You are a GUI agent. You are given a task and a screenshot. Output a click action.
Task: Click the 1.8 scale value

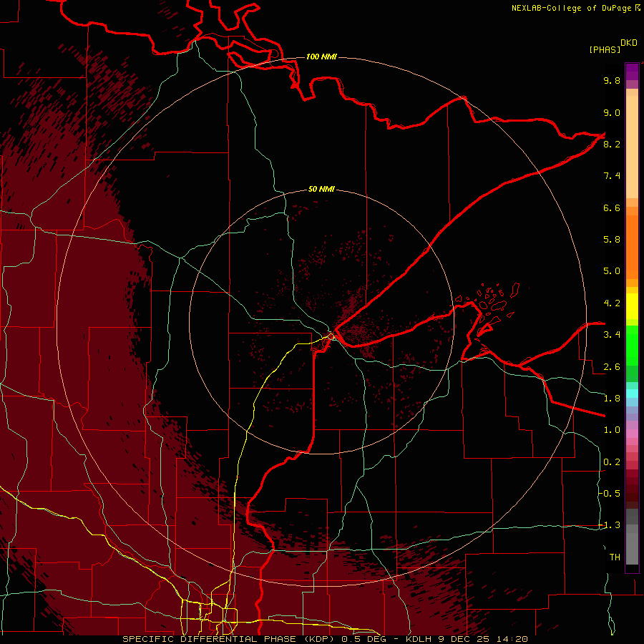click(x=612, y=399)
